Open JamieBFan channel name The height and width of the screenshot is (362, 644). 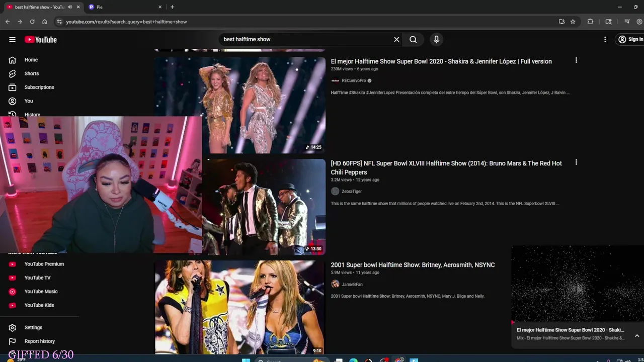click(352, 285)
